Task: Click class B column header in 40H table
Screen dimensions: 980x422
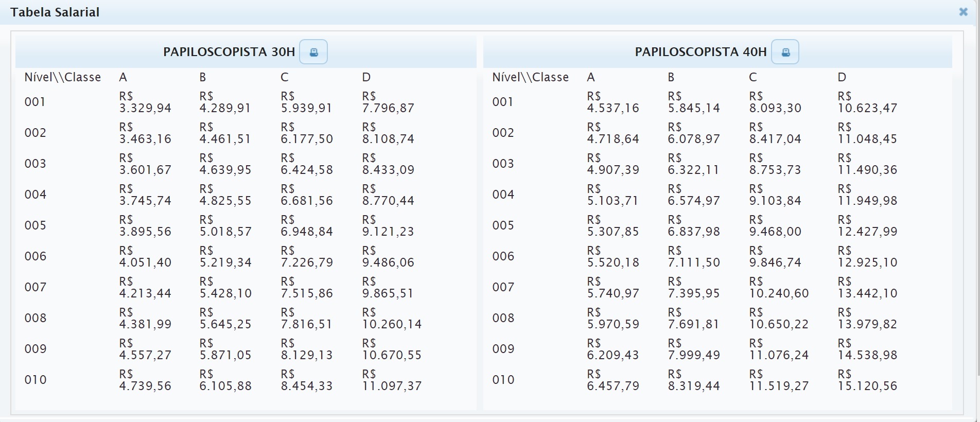Action: [x=671, y=77]
